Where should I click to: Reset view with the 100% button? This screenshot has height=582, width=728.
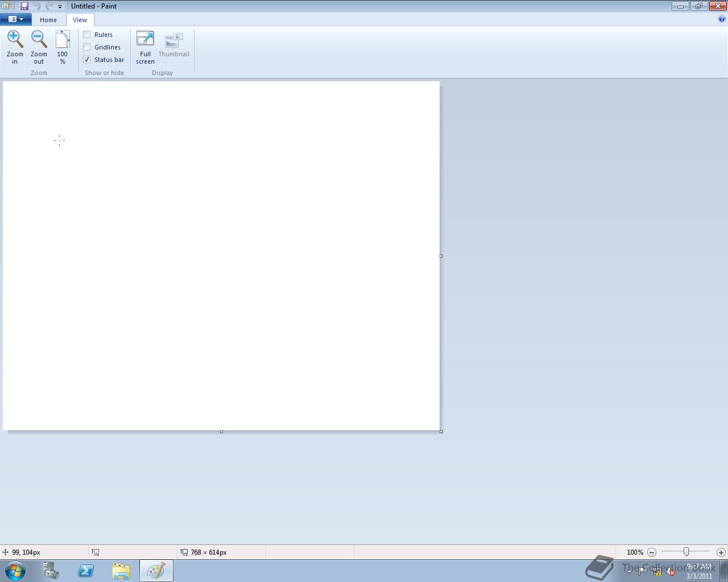point(63,47)
